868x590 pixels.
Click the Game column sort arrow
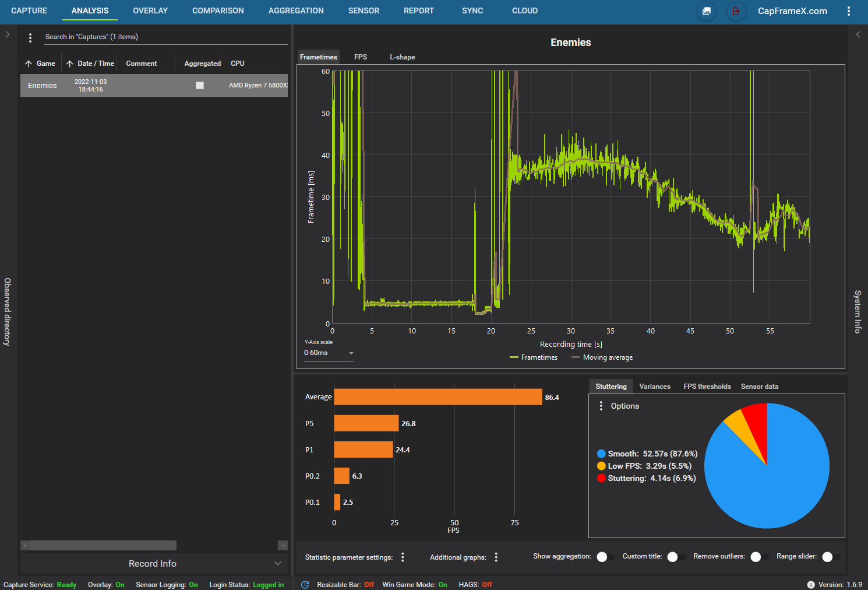[29, 64]
